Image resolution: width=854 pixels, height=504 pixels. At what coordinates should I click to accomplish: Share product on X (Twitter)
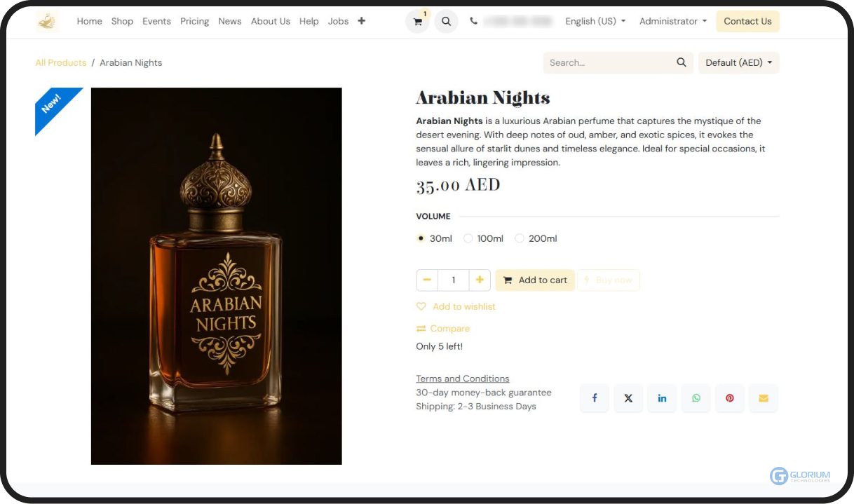tap(628, 398)
